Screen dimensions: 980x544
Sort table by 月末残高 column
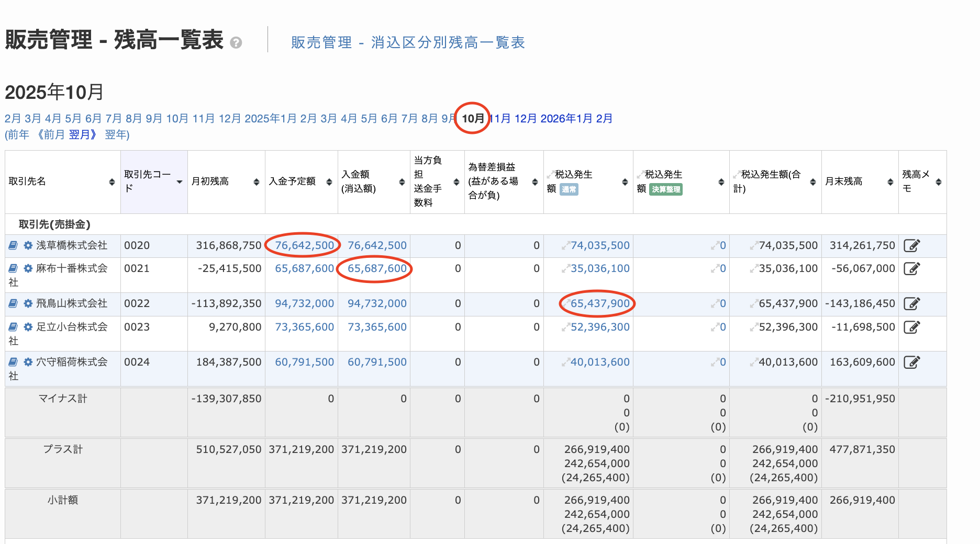890,182
